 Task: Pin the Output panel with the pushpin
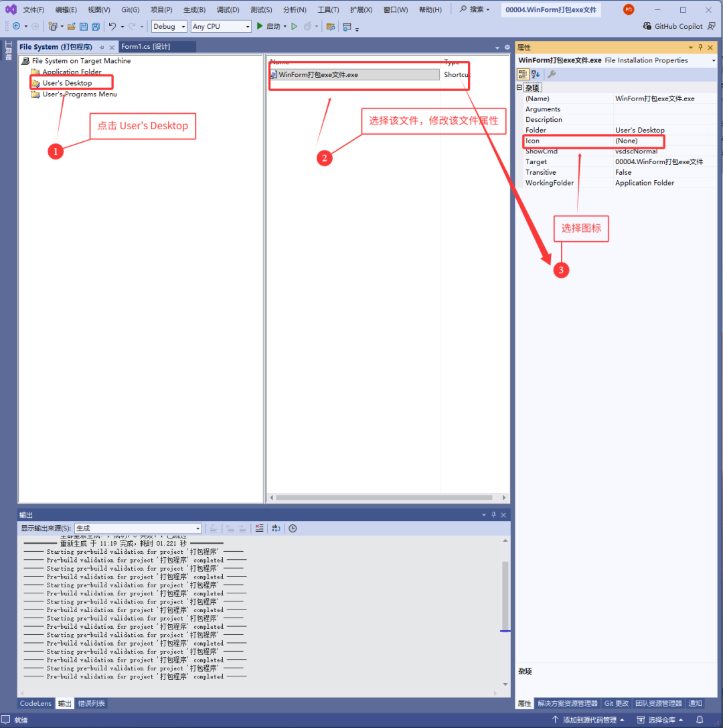point(494,514)
